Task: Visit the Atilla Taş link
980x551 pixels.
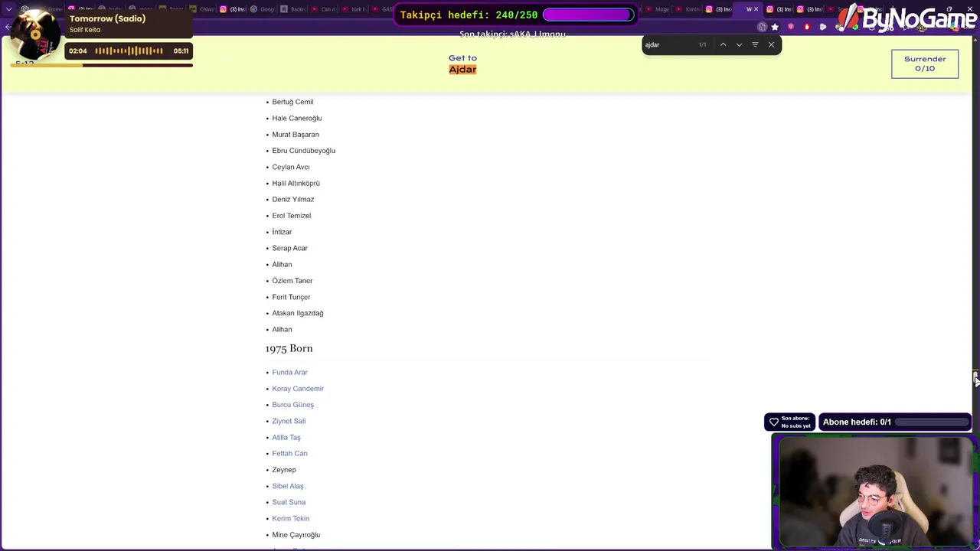Action: (x=286, y=437)
